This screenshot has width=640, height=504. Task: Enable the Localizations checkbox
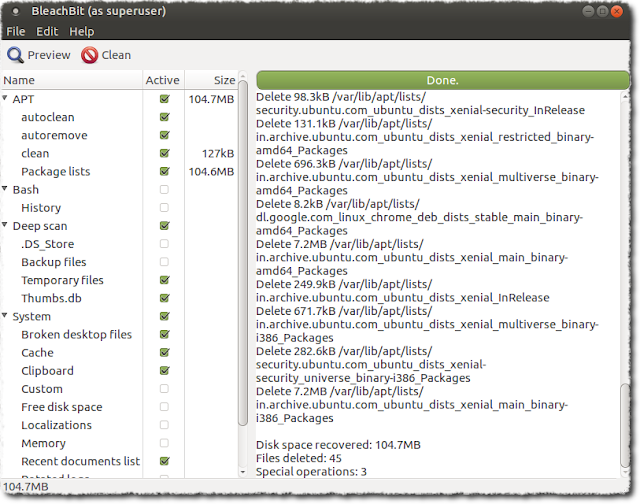point(164,425)
